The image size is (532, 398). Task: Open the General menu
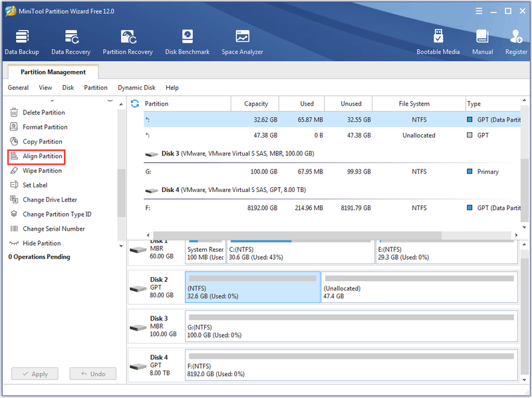point(19,88)
